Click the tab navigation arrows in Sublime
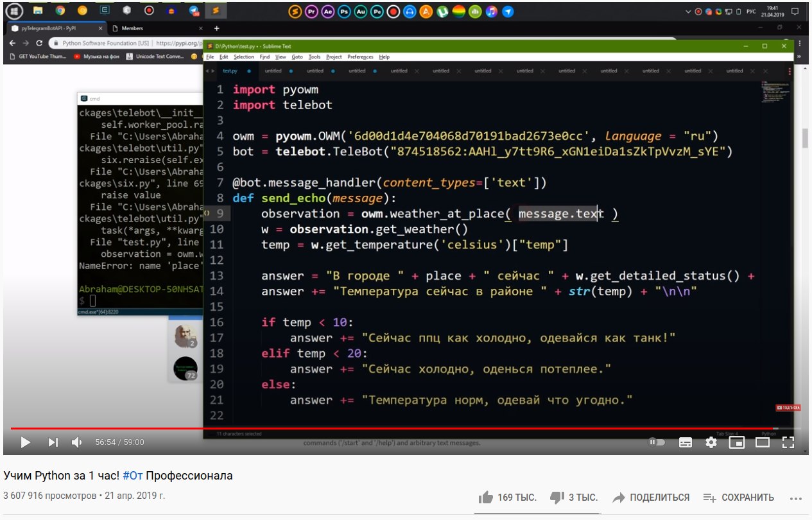The image size is (812, 520). coord(210,71)
